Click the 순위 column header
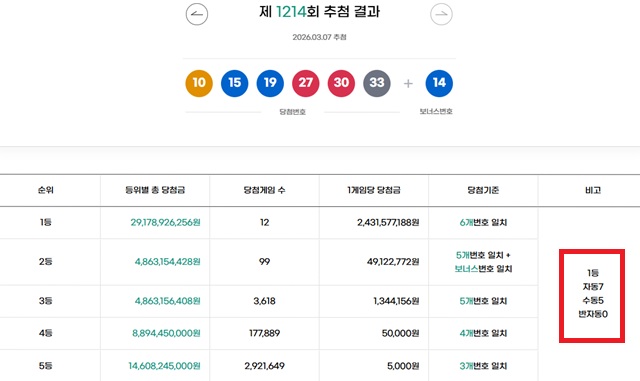 click(x=46, y=190)
